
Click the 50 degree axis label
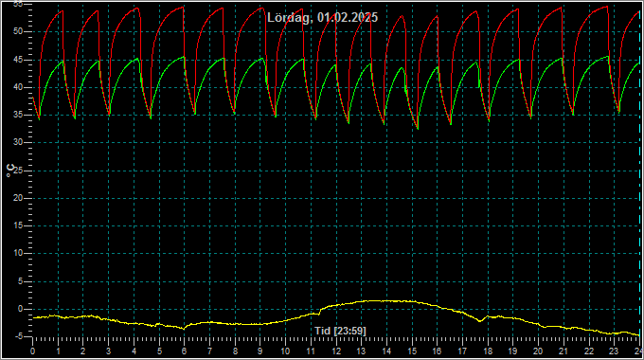[x=18, y=31]
